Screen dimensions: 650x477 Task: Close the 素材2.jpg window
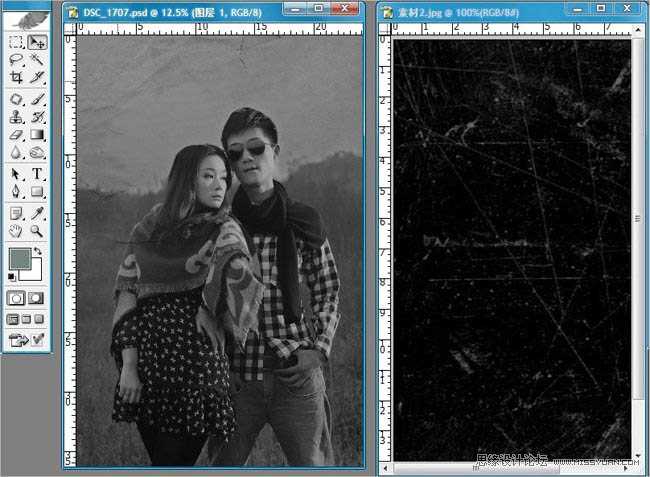[627, 8]
